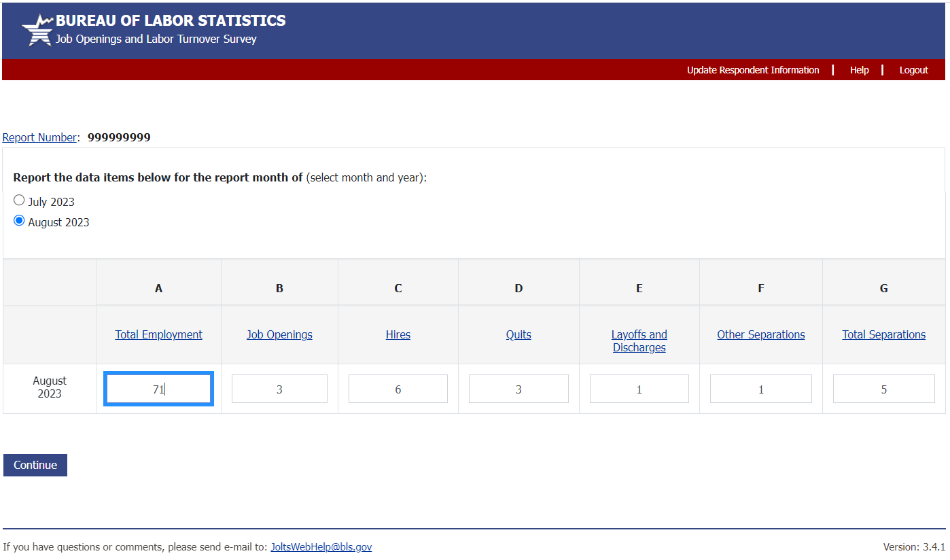Click the Layoffs and Discharges link
Image resolution: width=950 pixels, height=560 pixels.
(639, 340)
